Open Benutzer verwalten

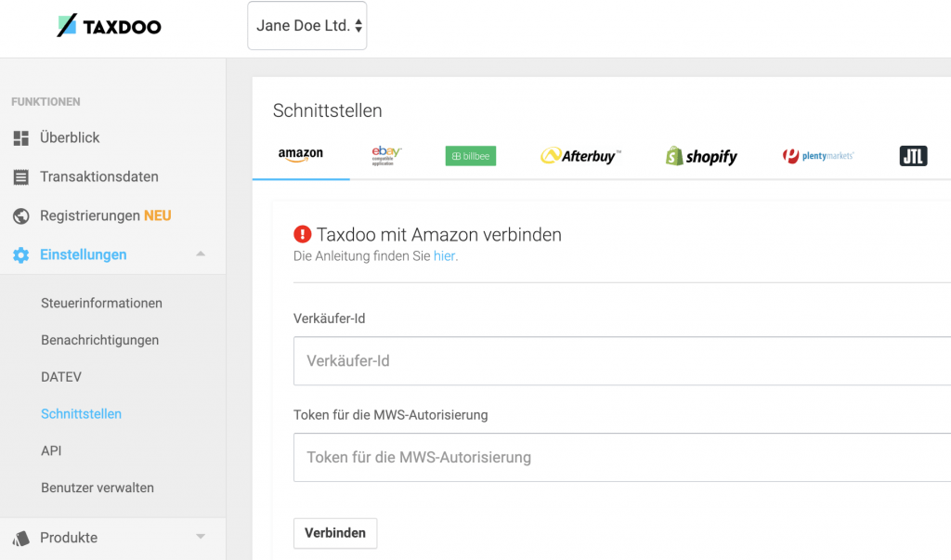coord(98,488)
